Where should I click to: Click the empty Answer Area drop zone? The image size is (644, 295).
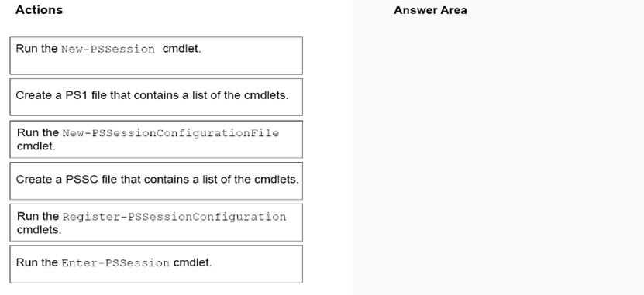pyautogui.click(x=498, y=156)
